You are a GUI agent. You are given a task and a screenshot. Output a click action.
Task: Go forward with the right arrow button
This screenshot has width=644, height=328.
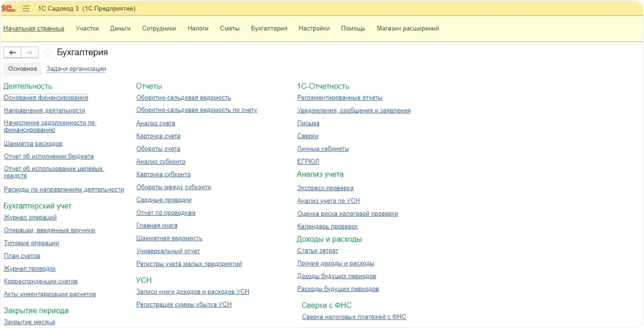tap(29, 52)
